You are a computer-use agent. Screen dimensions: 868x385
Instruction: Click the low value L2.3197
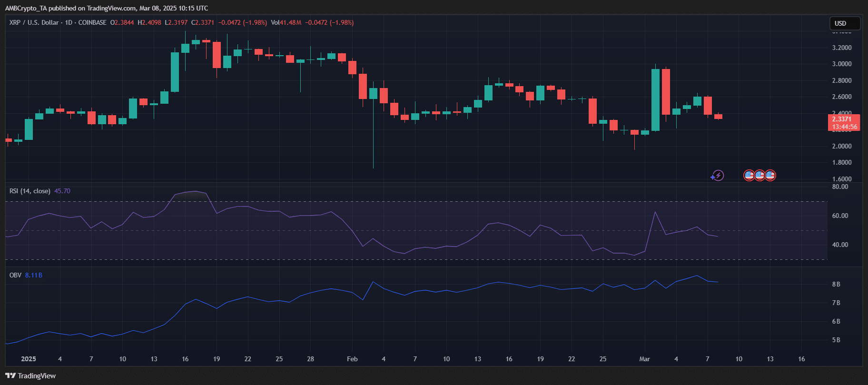[176, 22]
